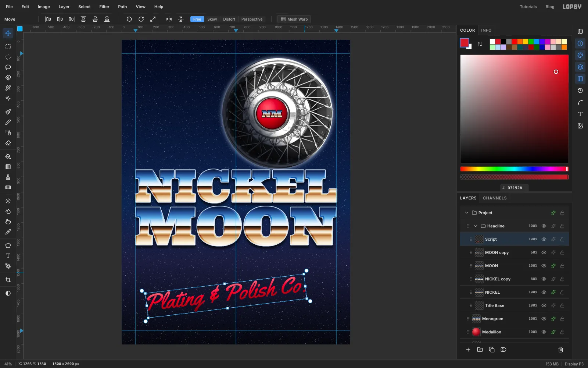Select the Perspective transform mode
Screen dimensions: 588x368
[252, 19]
